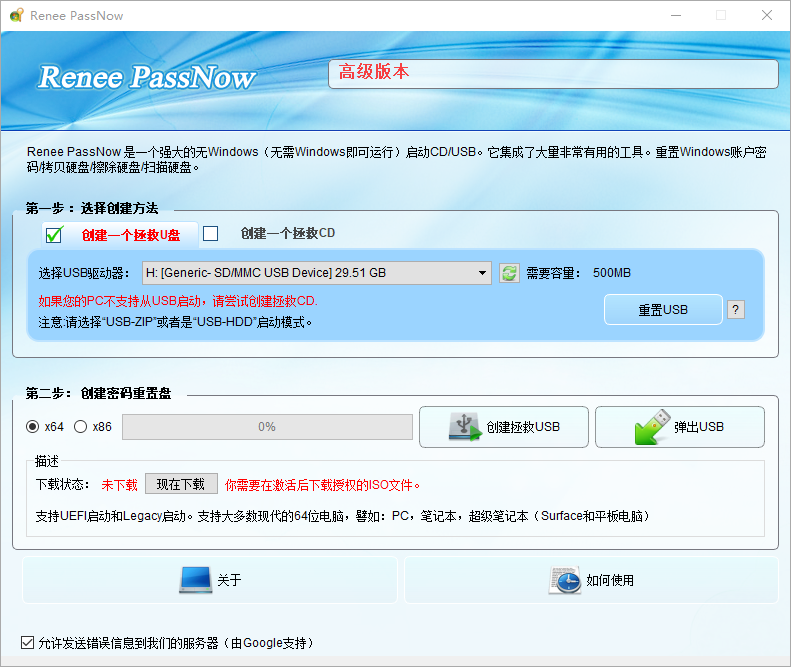Toggle the 创建一个拯救U盘 checkbox
791x667 pixels.
tap(54, 235)
